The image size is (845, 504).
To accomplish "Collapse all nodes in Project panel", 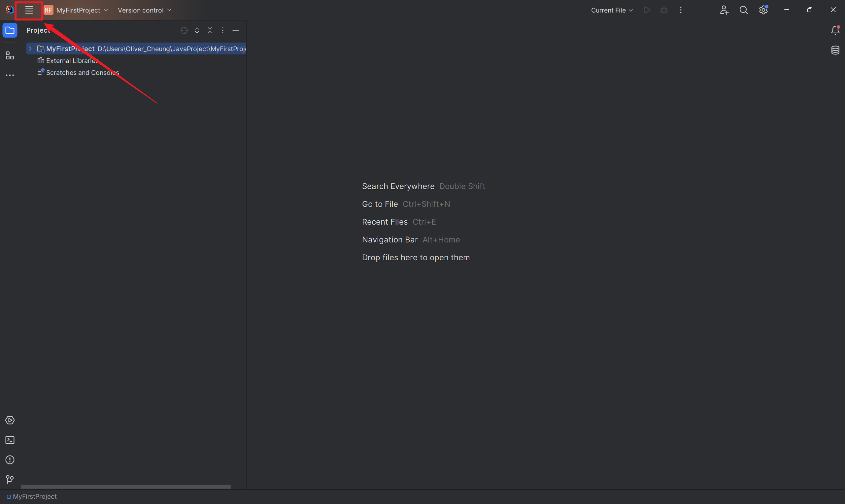I will (210, 31).
